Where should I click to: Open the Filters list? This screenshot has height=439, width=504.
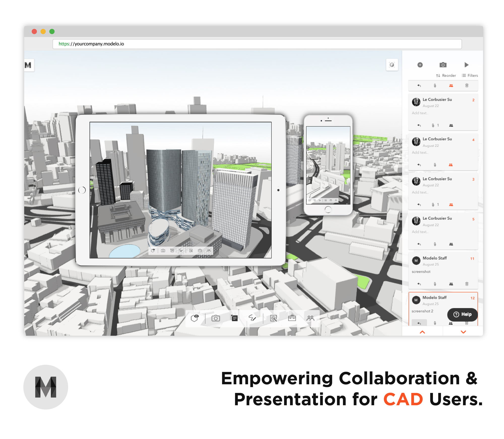pos(470,76)
